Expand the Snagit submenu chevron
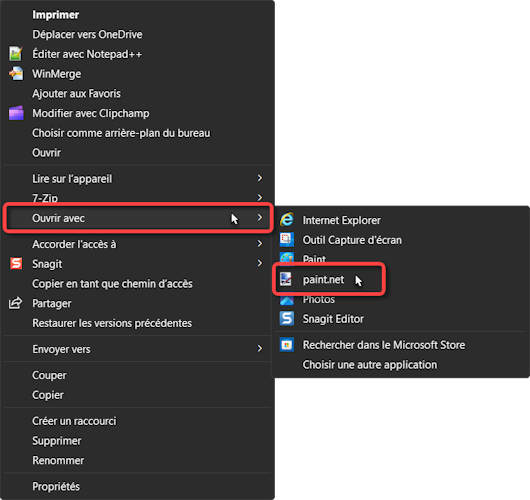This screenshot has height=500, width=530. point(260,263)
